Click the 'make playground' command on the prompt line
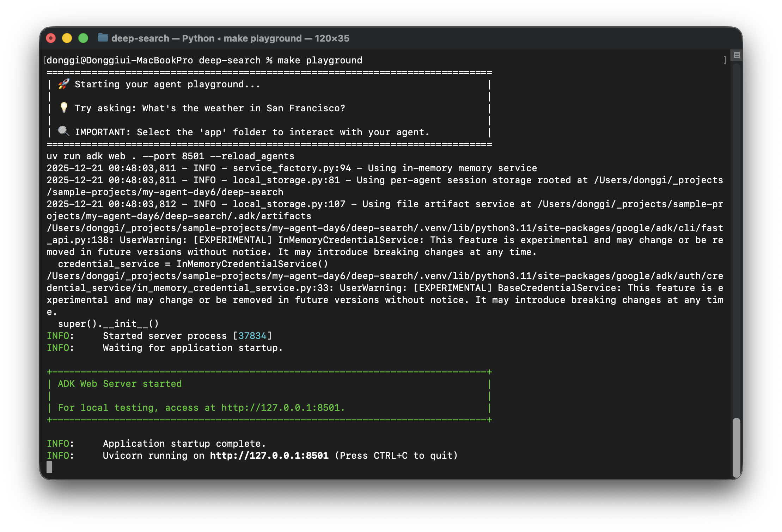Viewport: 782px width, 532px height. point(320,60)
